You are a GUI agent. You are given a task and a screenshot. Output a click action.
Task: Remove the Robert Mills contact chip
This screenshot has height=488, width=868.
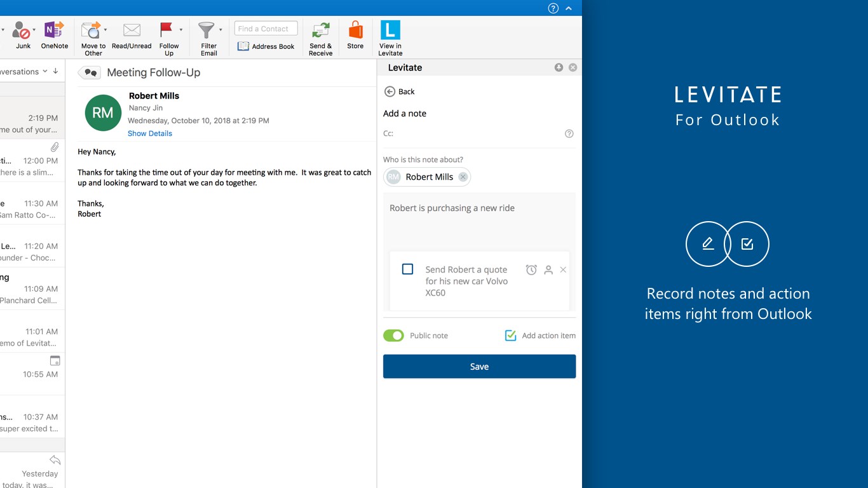(x=463, y=177)
